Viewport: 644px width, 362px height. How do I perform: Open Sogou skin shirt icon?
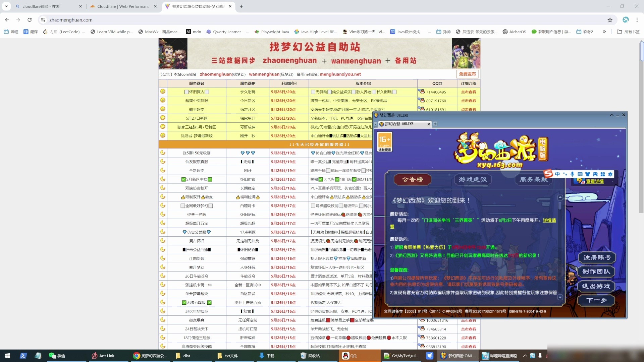pyautogui.click(x=587, y=174)
